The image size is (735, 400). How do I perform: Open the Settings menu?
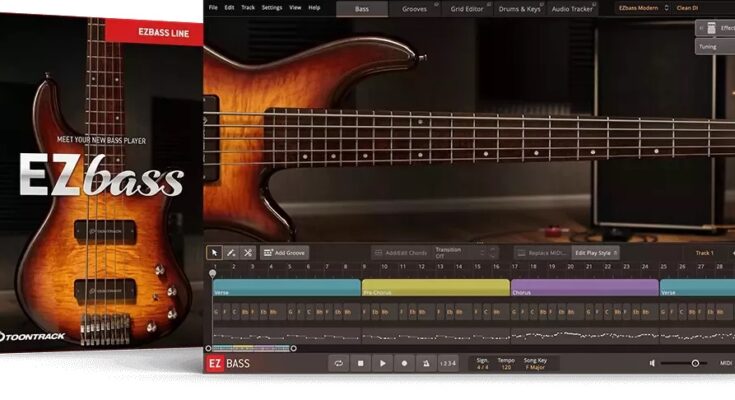(271, 8)
